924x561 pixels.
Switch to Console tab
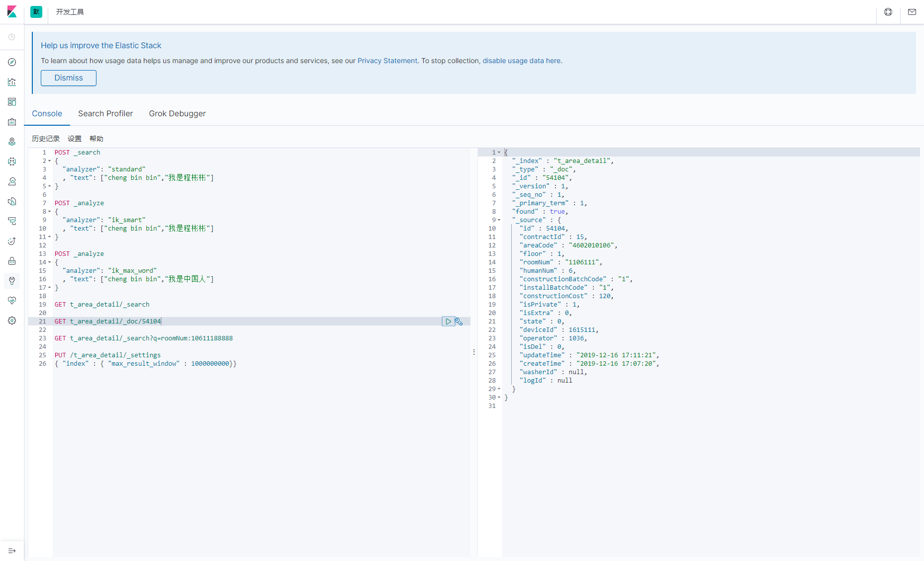point(47,113)
